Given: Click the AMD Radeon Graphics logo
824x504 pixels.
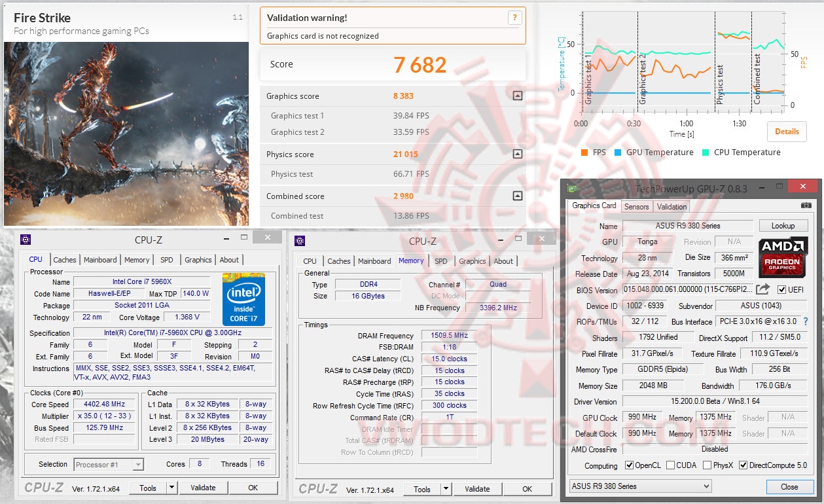Looking at the screenshot, I should click(783, 258).
